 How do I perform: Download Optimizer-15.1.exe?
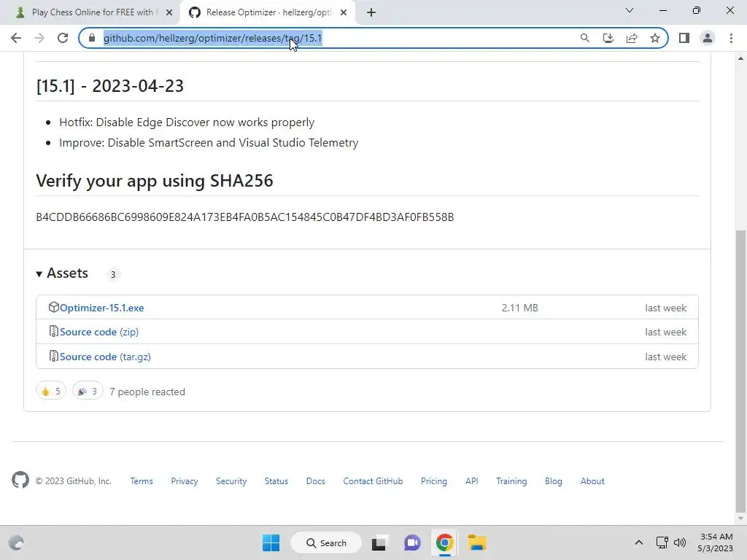101,308
